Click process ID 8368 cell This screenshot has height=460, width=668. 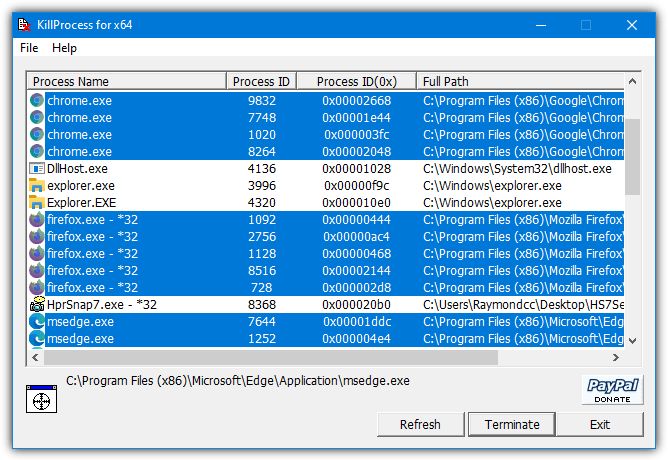click(262, 305)
